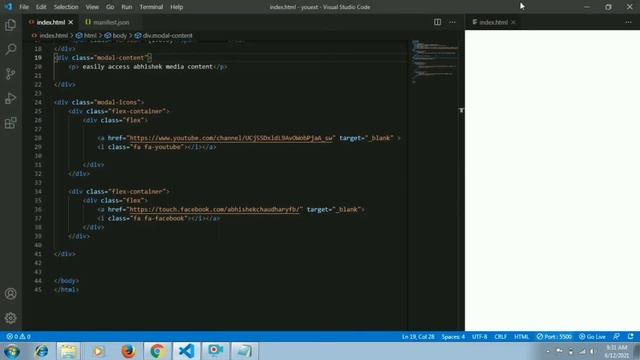The width and height of the screenshot is (640, 360).
Task: Open the Go menu
Action: [x=110, y=7]
